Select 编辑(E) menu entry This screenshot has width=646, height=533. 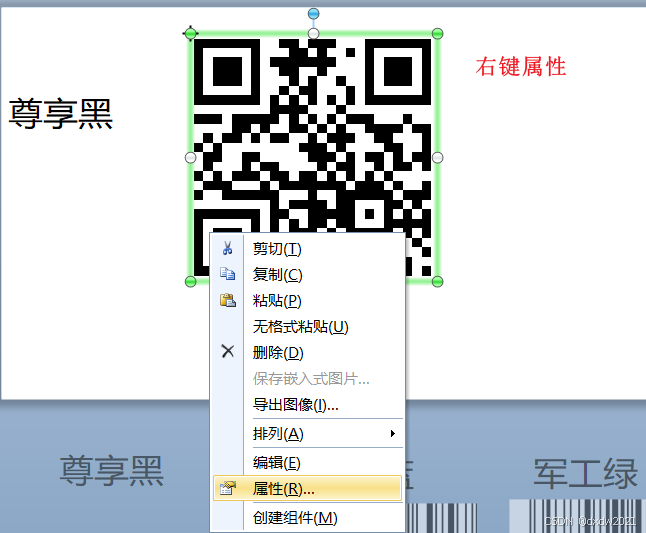[x=307, y=463]
